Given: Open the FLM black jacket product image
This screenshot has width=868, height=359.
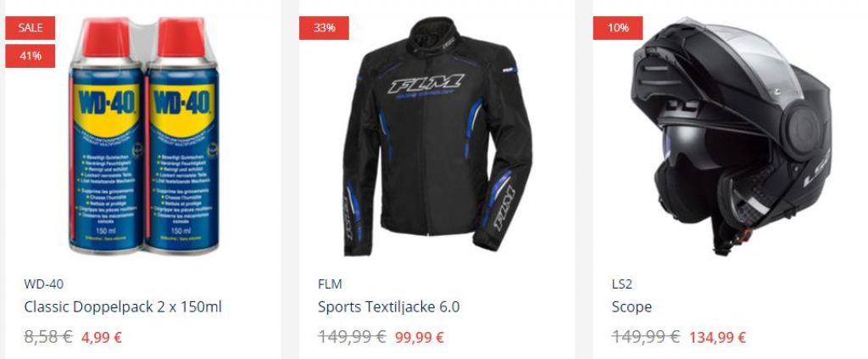Looking at the screenshot, I should (x=437, y=137).
